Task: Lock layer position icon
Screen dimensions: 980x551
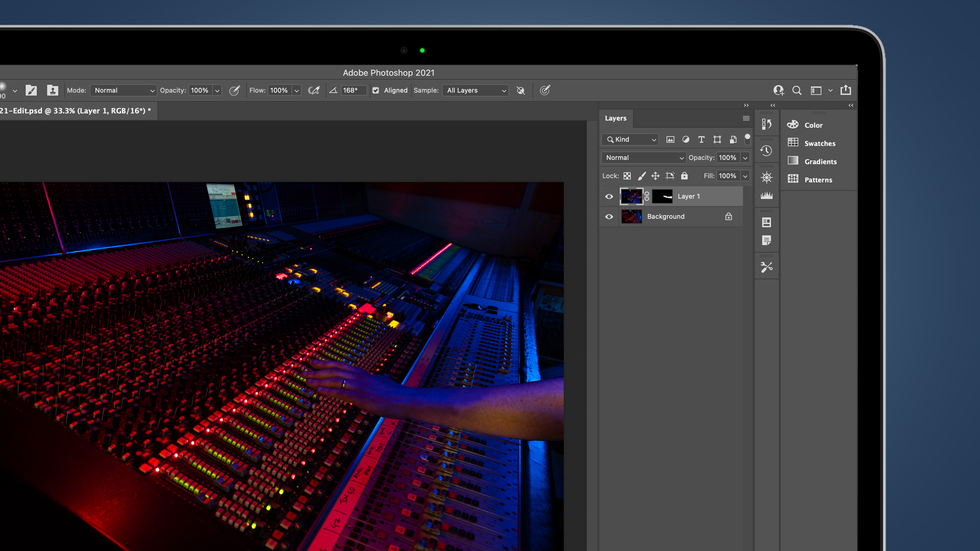Action: [x=656, y=176]
